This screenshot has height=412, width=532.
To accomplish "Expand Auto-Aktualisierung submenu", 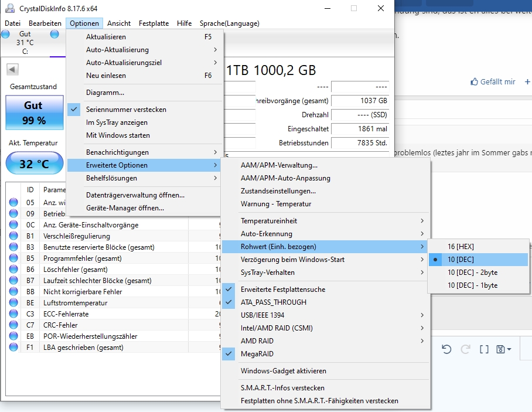I will click(x=144, y=50).
